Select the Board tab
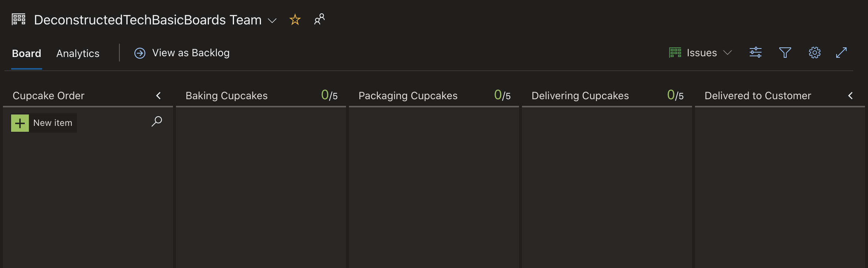 pyautogui.click(x=26, y=53)
